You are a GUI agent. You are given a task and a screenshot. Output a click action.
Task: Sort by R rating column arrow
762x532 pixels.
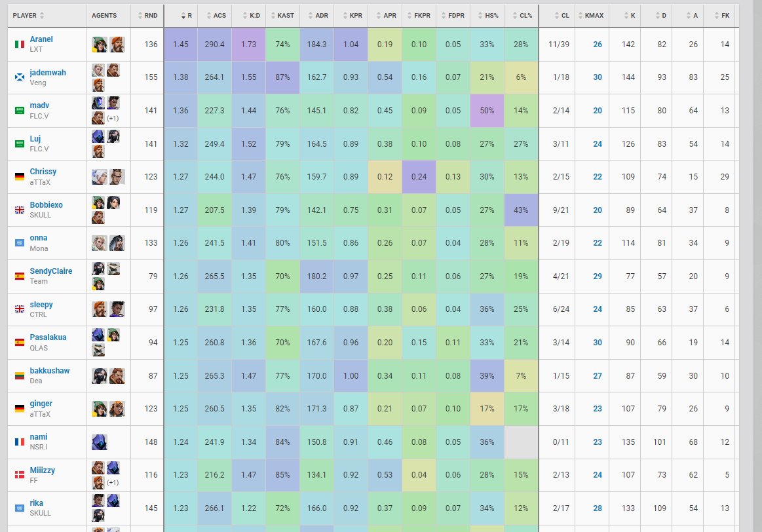pos(183,16)
